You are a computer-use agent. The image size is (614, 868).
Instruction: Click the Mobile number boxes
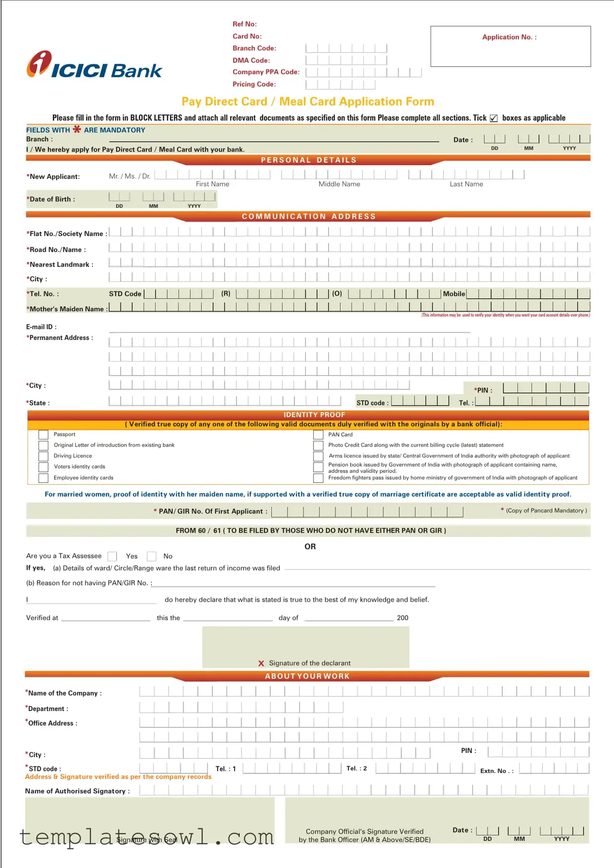click(x=528, y=293)
